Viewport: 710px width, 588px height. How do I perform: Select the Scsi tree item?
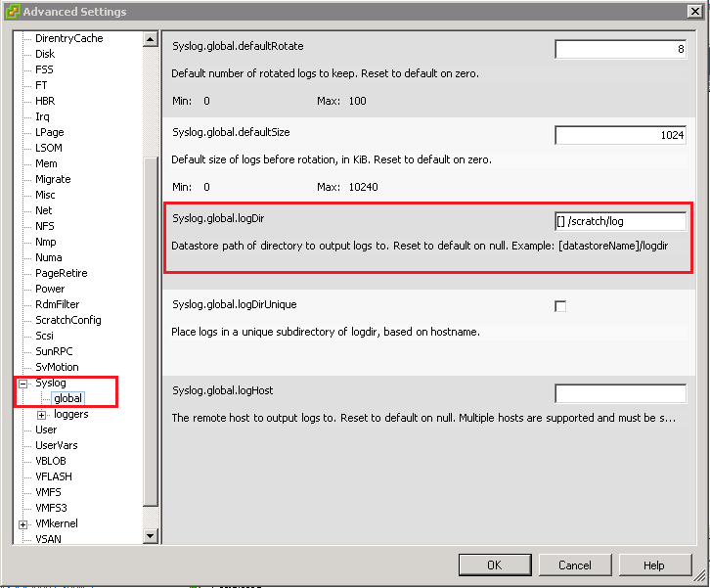click(x=44, y=336)
